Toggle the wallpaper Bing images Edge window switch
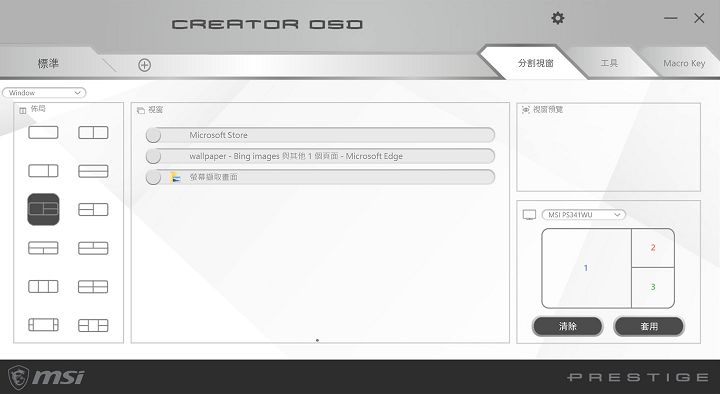Screen dimensions: 720x394 tap(153, 156)
